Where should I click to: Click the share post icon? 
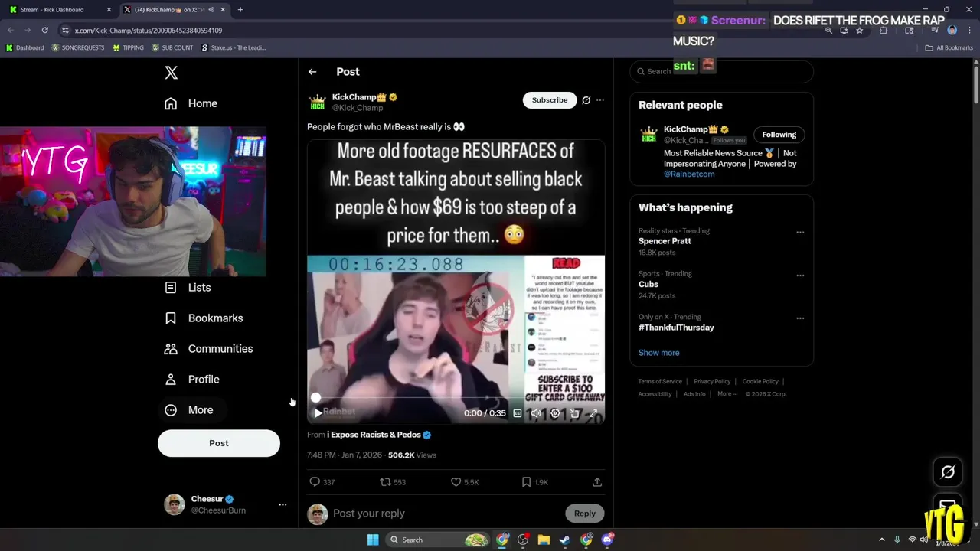point(597,482)
